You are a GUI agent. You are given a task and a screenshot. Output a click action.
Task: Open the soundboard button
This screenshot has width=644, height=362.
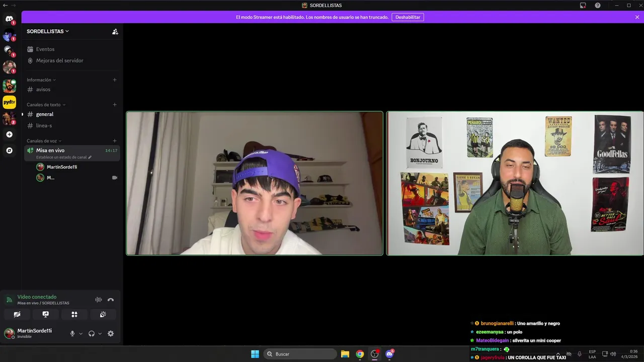click(103, 314)
